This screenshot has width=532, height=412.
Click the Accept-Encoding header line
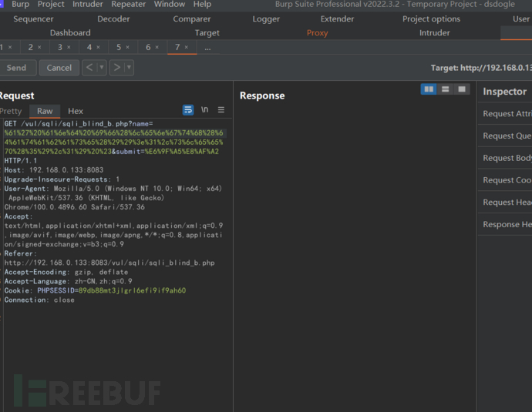click(66, 272)
